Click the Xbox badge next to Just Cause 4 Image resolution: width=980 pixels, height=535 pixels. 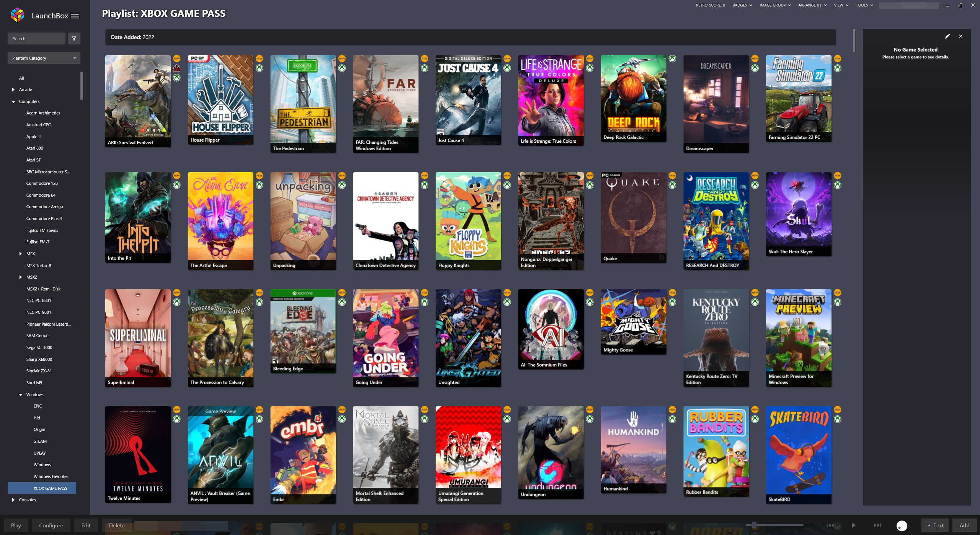click(x=507, y=68)
